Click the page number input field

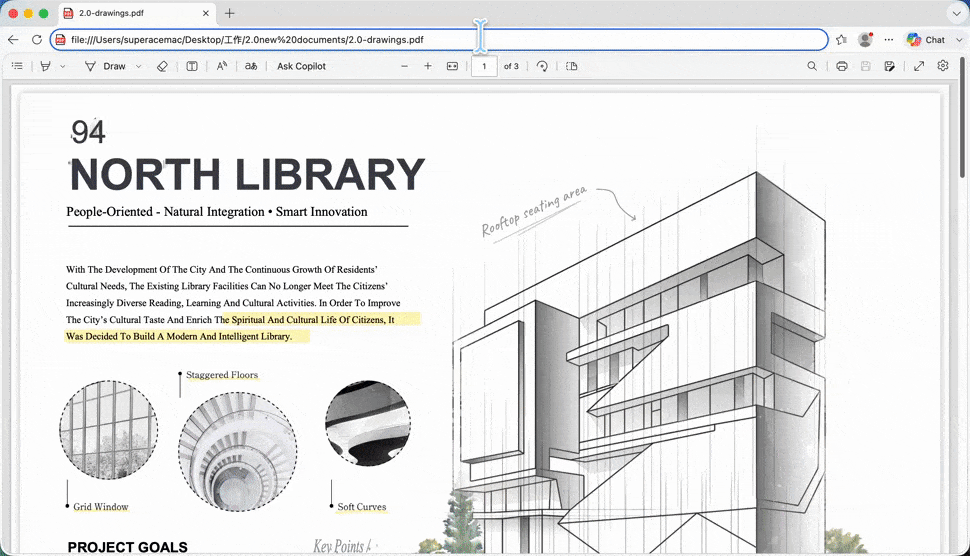pos(484,66)
